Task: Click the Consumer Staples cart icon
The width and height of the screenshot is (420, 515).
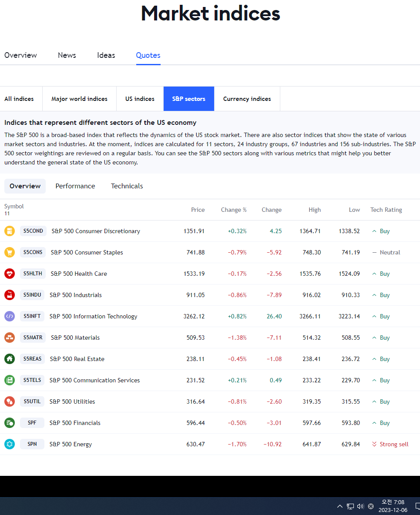Action: (10, 252)
